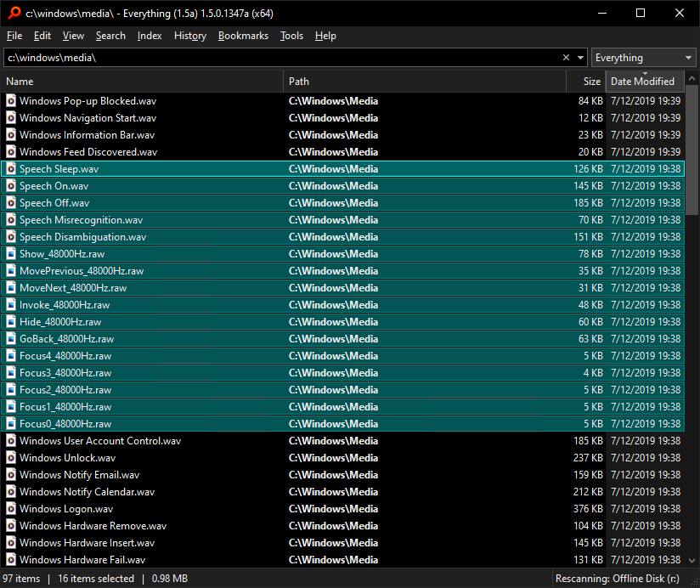Minimize the Everything window
This screenshot has height=588, width=700.
click(602, 13)
